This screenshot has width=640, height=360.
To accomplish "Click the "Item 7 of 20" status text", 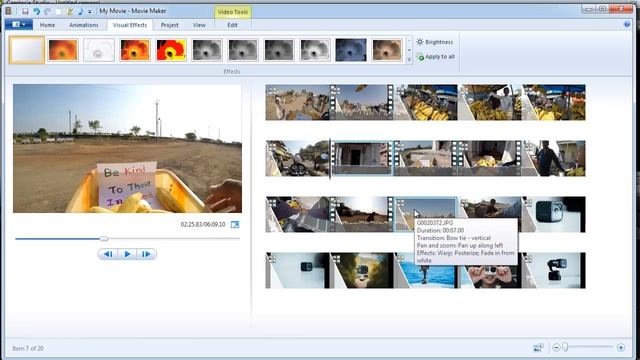I will pyautogui.click(x=28, y=348).
